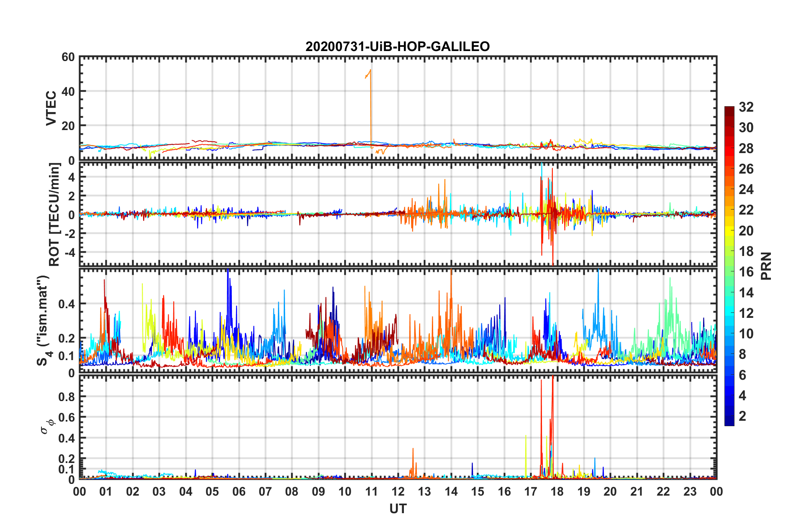Click the "0.4" tick on the sigma-phi axis

pos(67,438)
